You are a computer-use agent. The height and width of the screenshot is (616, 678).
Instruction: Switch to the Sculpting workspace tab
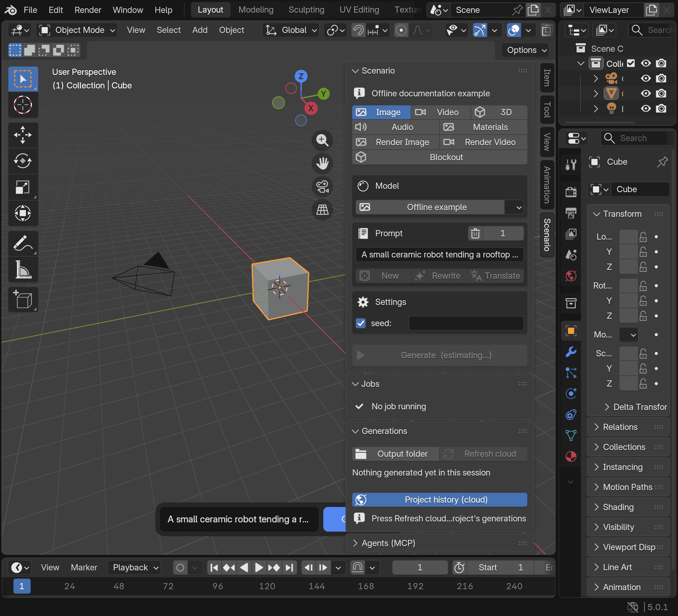pyautogui.click(x=306, y=10)
